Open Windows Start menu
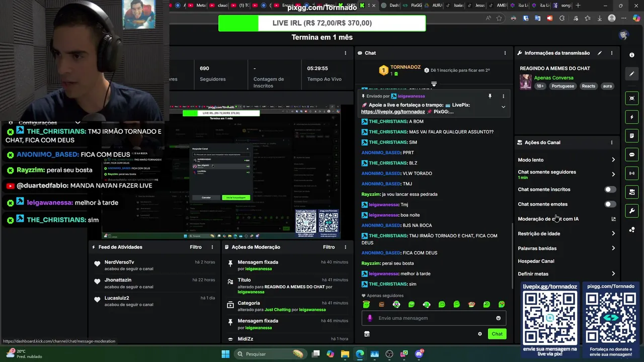 [x=225, y=354]
